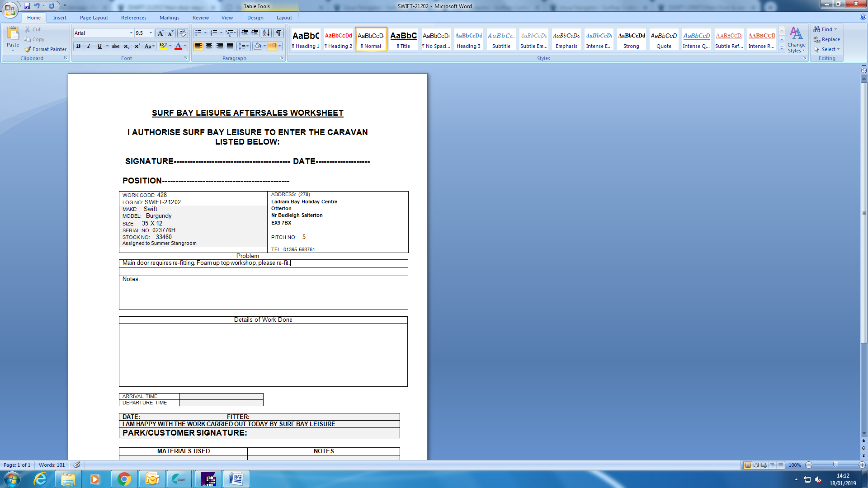Toggle Italic formatting
This screenshot has width=868, height=488.
click(x=89, y=46)
